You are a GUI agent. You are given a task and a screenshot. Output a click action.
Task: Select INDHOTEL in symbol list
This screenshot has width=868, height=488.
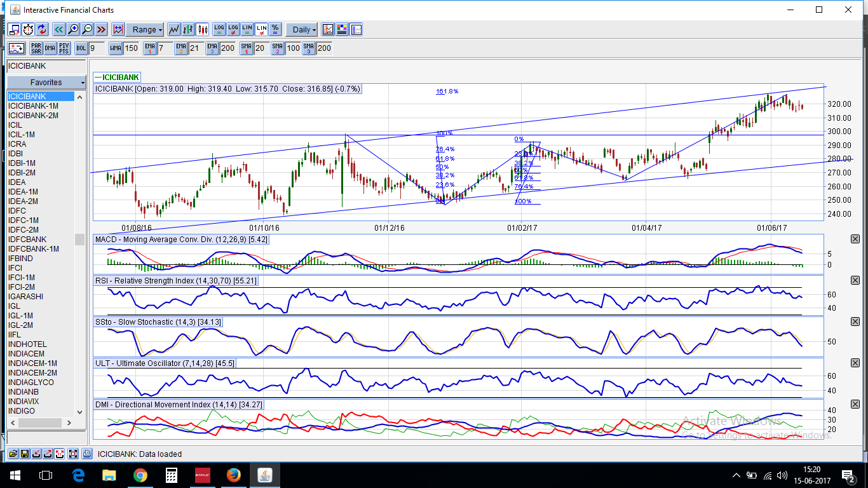[x=41, y=344]
